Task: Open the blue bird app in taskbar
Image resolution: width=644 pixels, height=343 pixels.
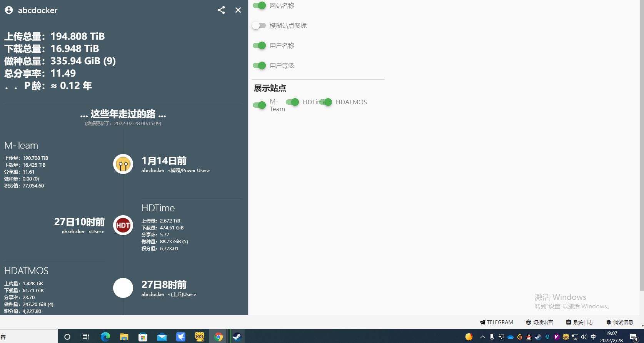Action: (x=181, y=337)
